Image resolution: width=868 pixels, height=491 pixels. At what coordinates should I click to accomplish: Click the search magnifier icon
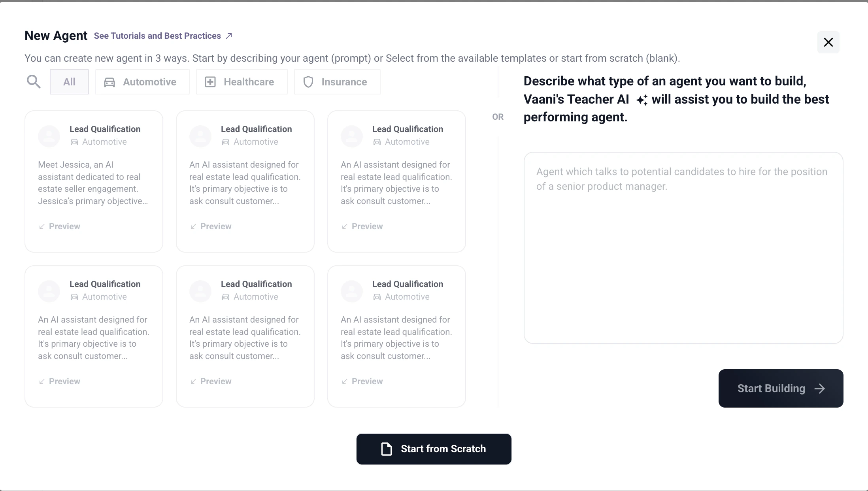pyautogui.click(x=34, y=81)
